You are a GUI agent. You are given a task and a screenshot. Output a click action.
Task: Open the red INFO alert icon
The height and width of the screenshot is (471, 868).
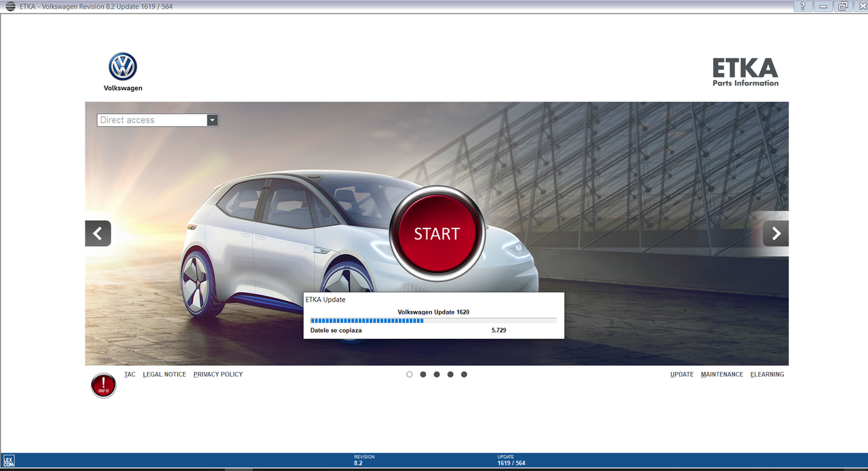coord(104,386)
